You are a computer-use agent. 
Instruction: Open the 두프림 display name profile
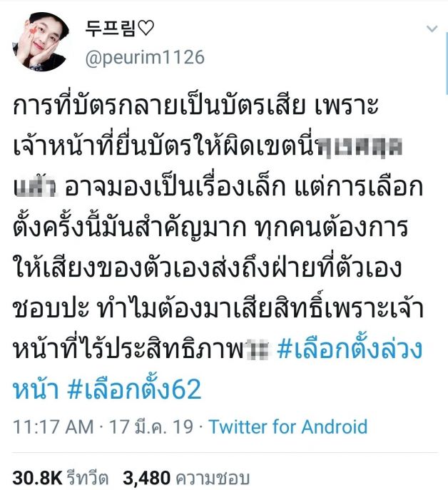(x=111, y=29)
